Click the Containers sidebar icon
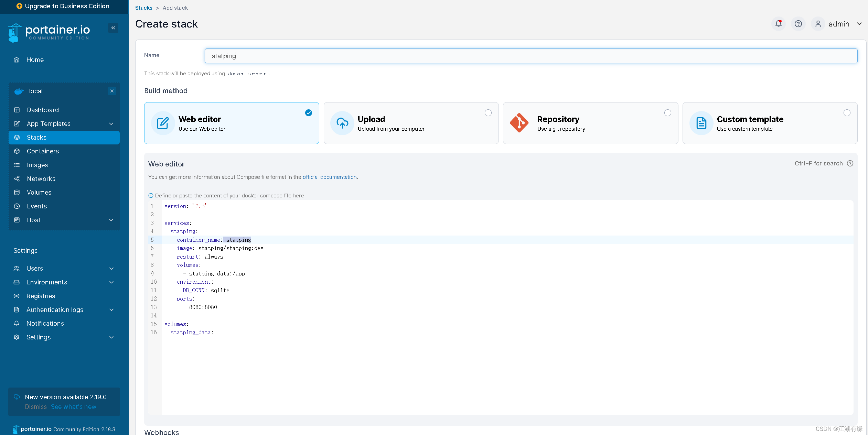Screen dimensions: 868x435 (x=17, y=151)
